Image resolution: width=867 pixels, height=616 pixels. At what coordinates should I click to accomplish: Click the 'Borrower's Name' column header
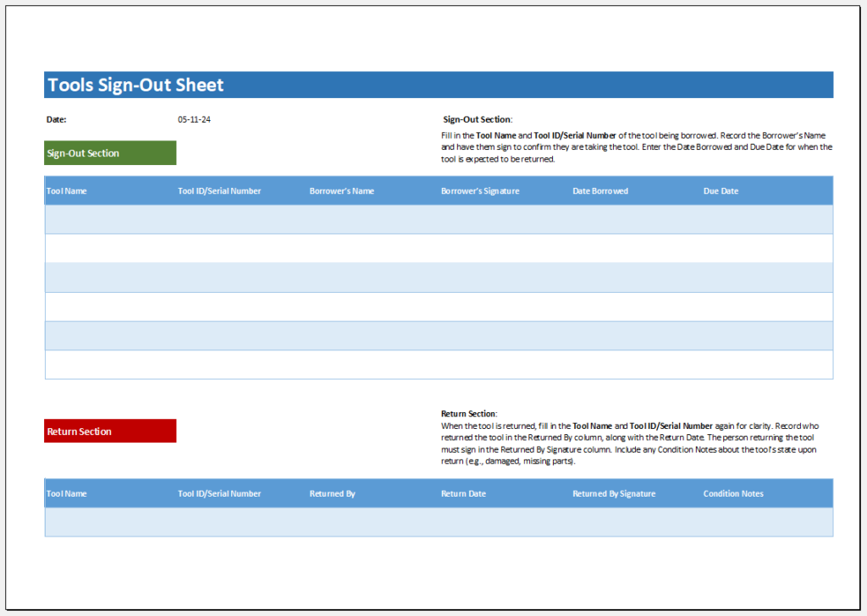(x=342, y=191)
